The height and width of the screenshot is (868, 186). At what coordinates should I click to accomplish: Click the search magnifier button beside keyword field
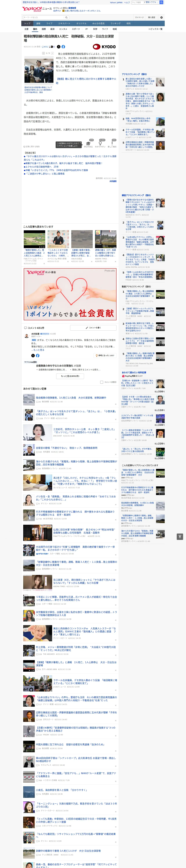click(x=66, y=18)
